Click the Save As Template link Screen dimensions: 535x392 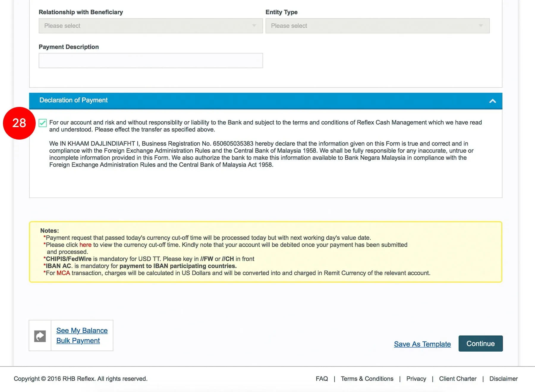point(422,344)
